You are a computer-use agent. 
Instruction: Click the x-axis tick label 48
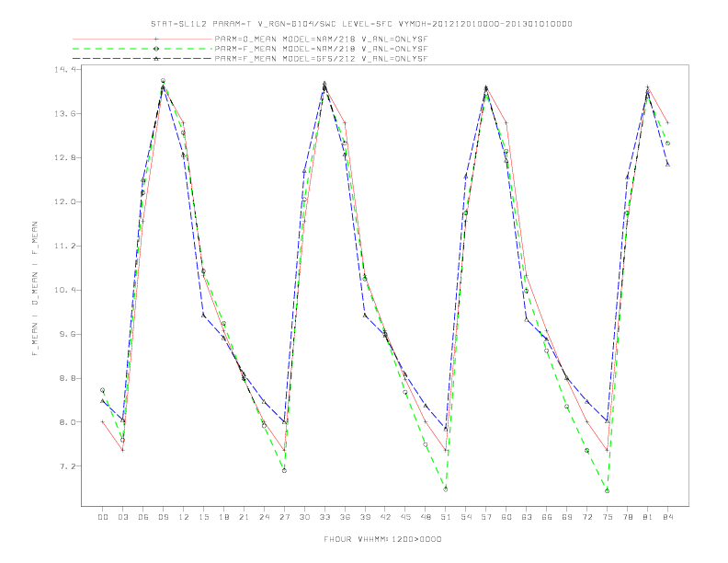[x=426, y=517]
